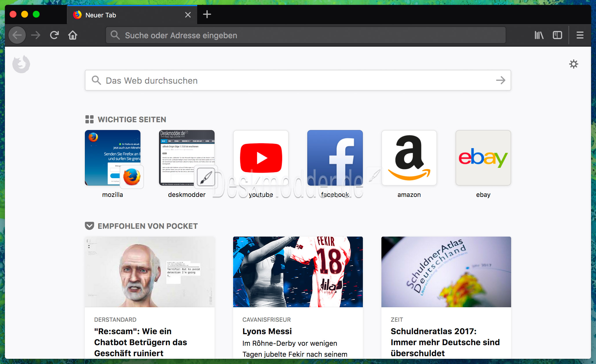This screenshot has height=364, width=596.
Task: Click the Firefox badge on mozilla tile
Action: [x=132, y=177]
